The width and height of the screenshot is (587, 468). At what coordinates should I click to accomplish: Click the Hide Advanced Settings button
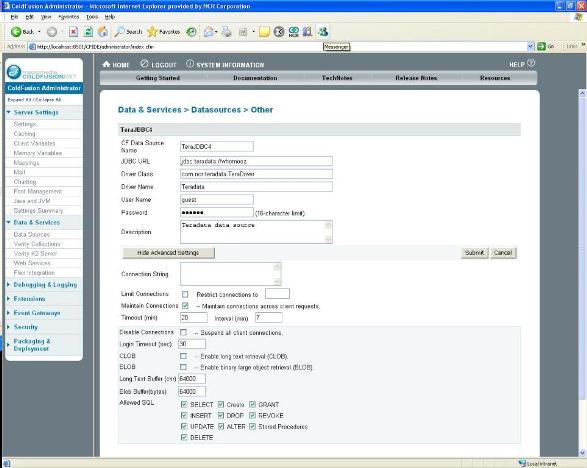pyautogui.click(x=168, y=253)
